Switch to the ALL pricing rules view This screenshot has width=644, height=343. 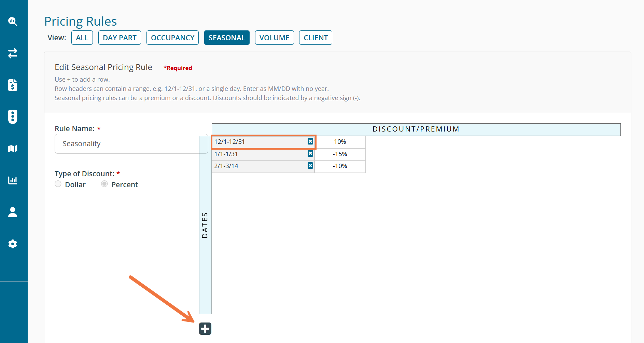point(82,38)
